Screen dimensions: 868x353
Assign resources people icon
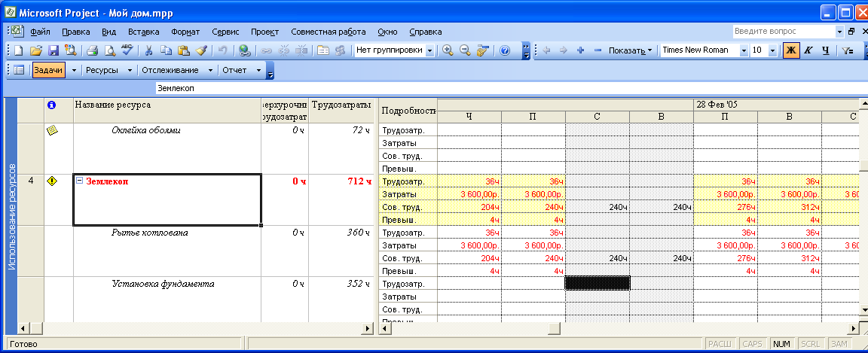(x=340, y=50)
